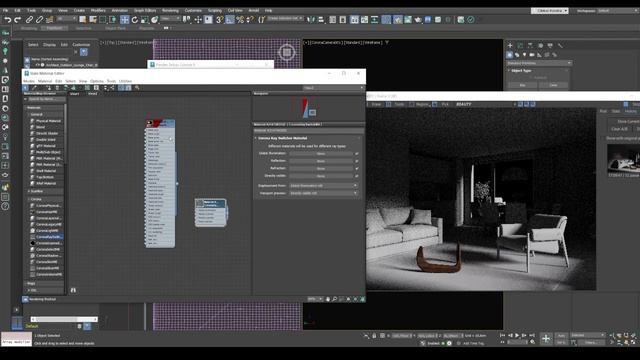640x360 pixels.
Task: Click the Refraction None material slot
Action: point(321,168)
